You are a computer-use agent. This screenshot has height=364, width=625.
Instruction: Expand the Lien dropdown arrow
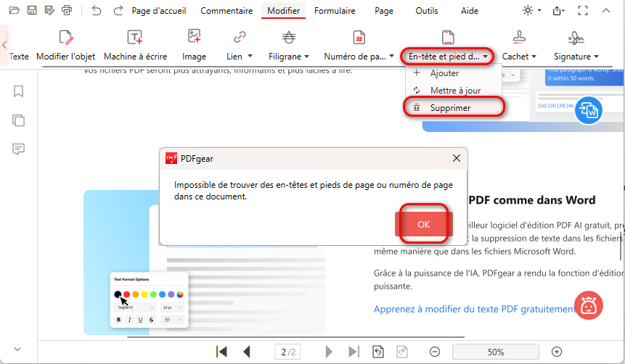(x=250, y=56)
